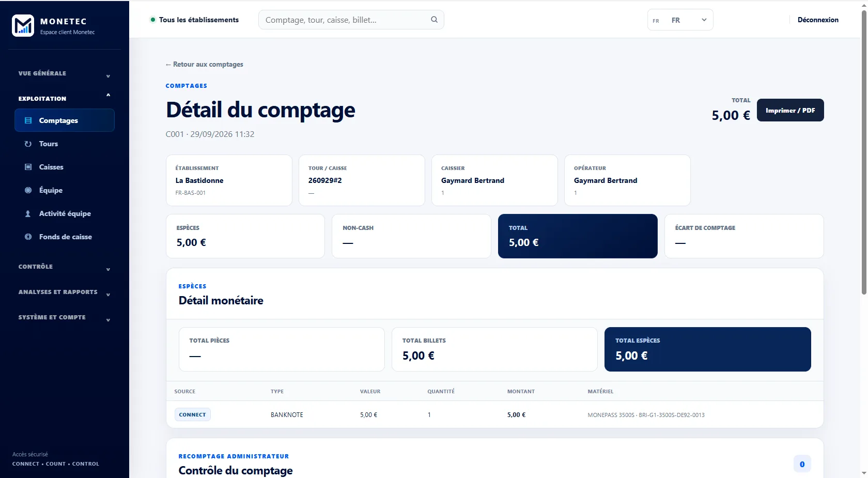Viewport: 868px width, 478px height.
Task: Focus the Comptage, tour, caisse search field
Action: [x=351, y=20]
